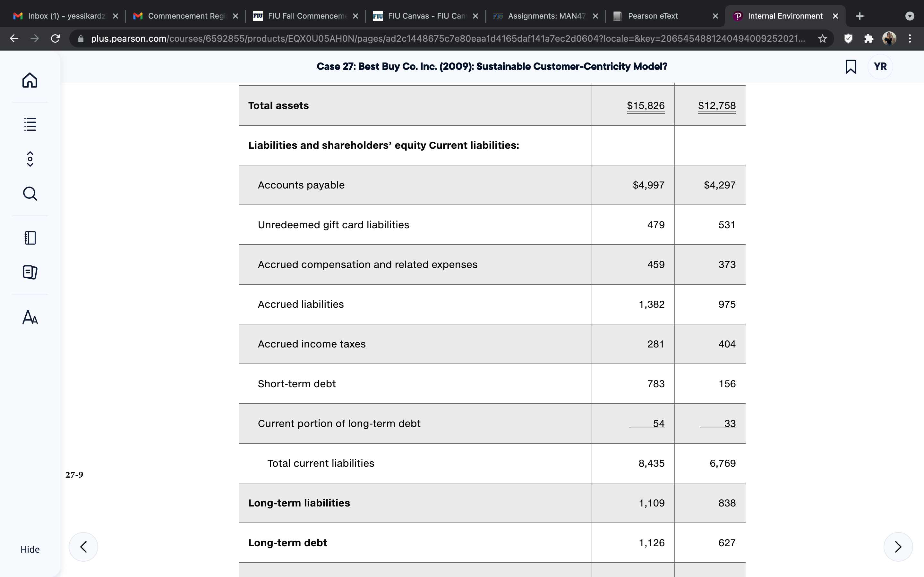The height and width of the screenshot is (577, 924).
Task: Hide the left sidebar panel
Action: [30, 549]
